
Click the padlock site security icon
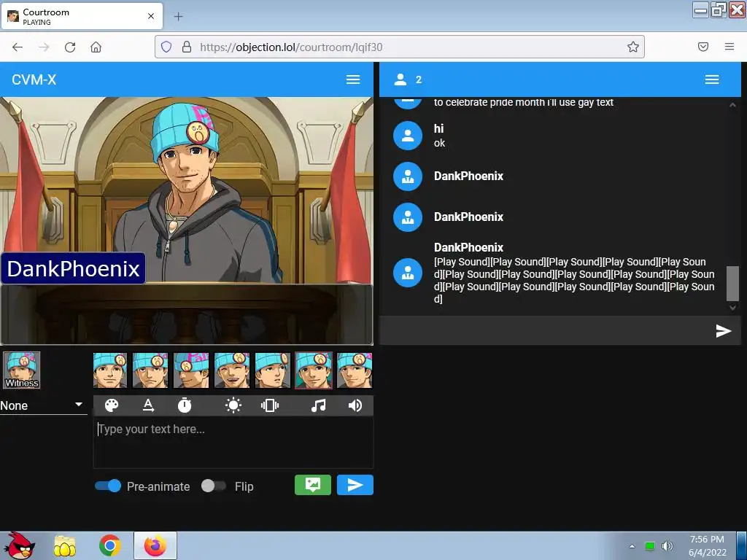(187, 47)
